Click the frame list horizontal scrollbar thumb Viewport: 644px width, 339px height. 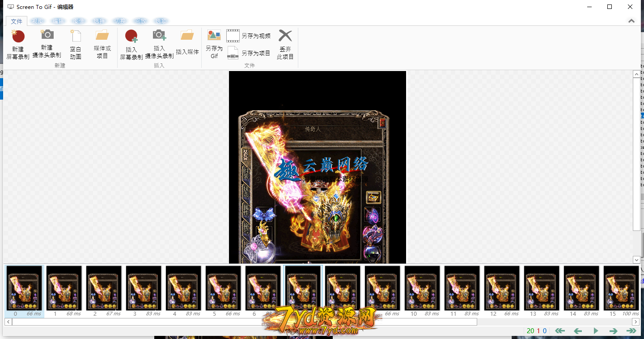(x=245, y=322)
